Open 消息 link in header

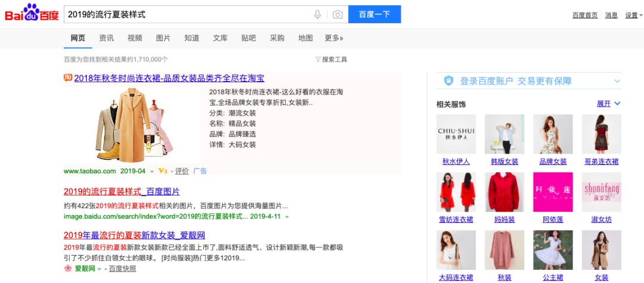(x=611, y=15)
